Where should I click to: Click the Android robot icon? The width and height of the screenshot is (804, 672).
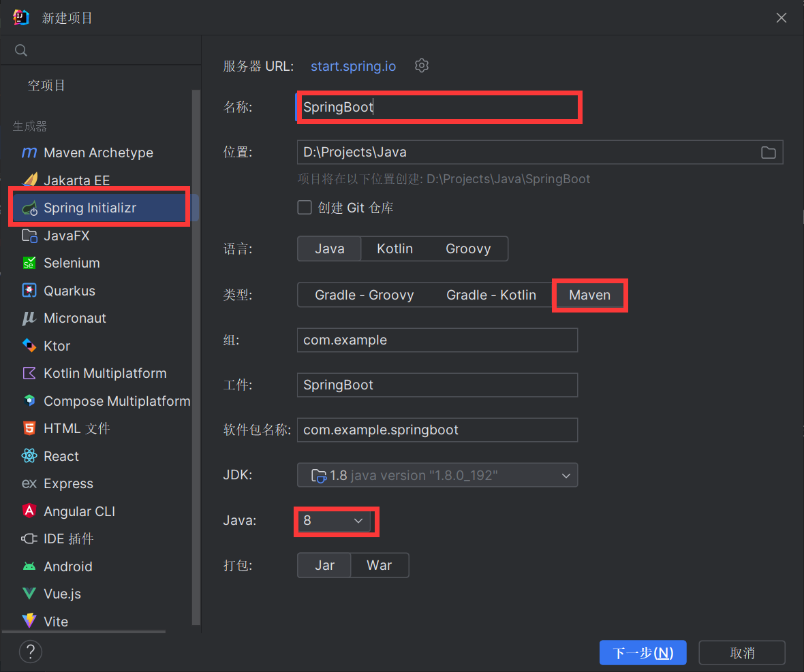(29, 566)
